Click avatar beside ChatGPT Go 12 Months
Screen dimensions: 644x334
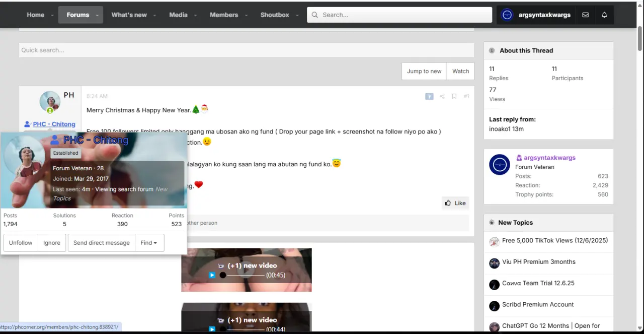click(495, 327)
